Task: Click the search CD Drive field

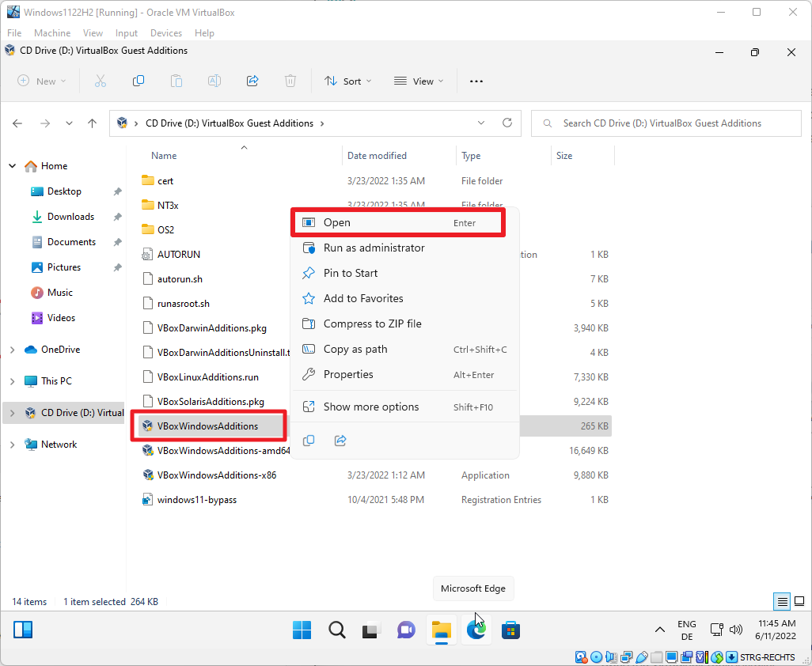Action: tap(666, 123)
